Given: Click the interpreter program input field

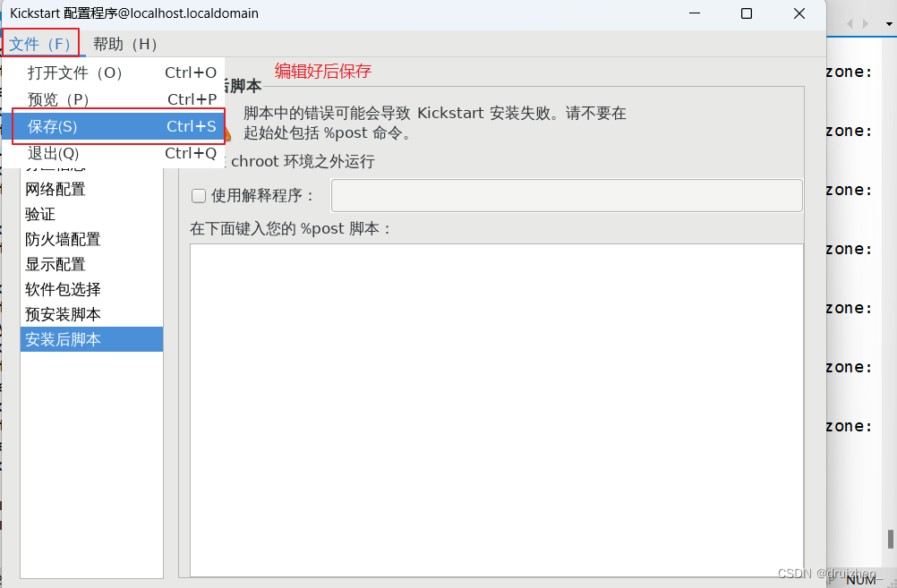Looking at the screenshot, I should (x=565, y=195).
